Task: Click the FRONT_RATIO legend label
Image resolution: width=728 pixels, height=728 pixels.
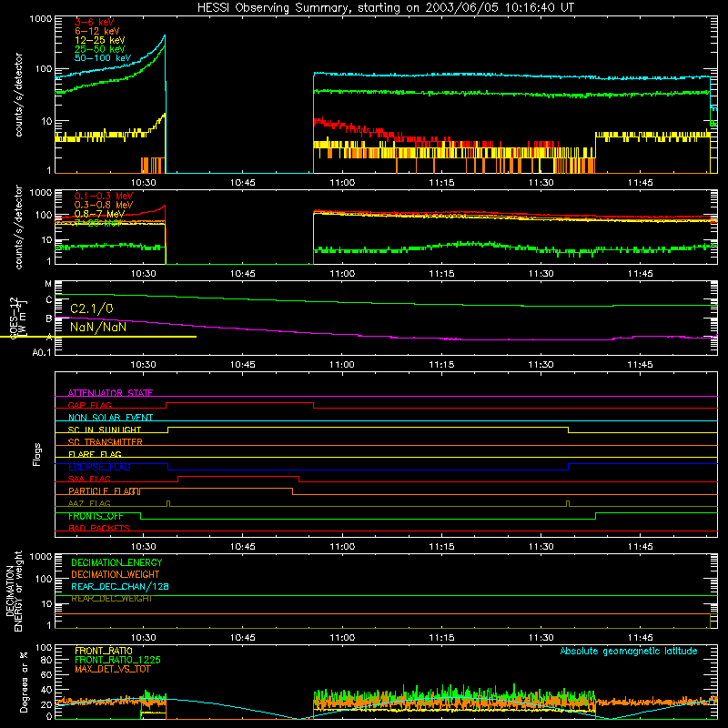Action: click(x=104, y=651)
